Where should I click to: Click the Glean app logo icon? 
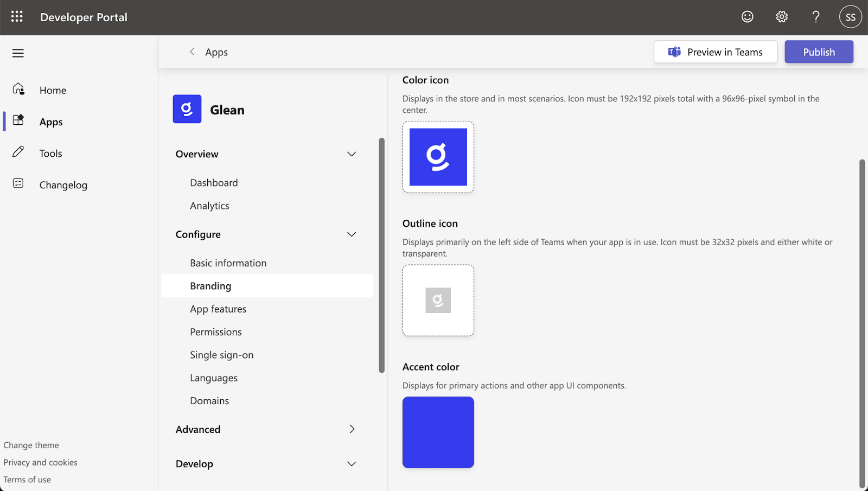click(x=187, y=109)
